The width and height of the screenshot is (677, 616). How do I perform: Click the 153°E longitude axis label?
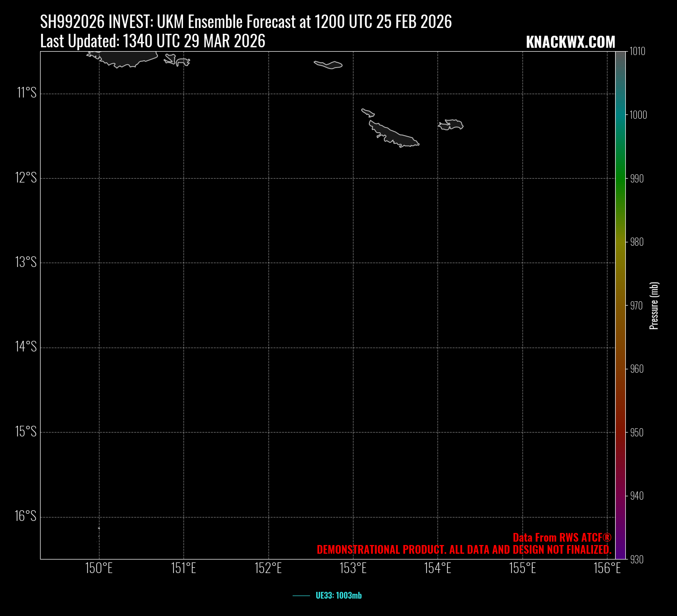coord(353,568)
